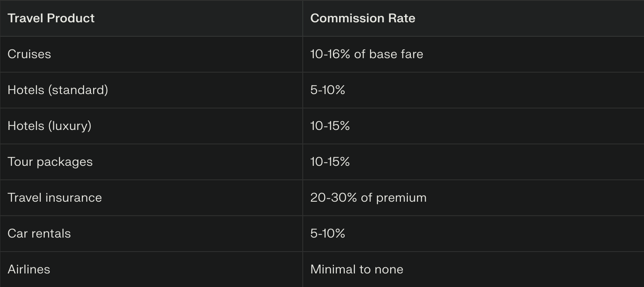644x287 pixels.
Task: Click the 10-15% rate for luxury hotels
Action: pos(330,126)
